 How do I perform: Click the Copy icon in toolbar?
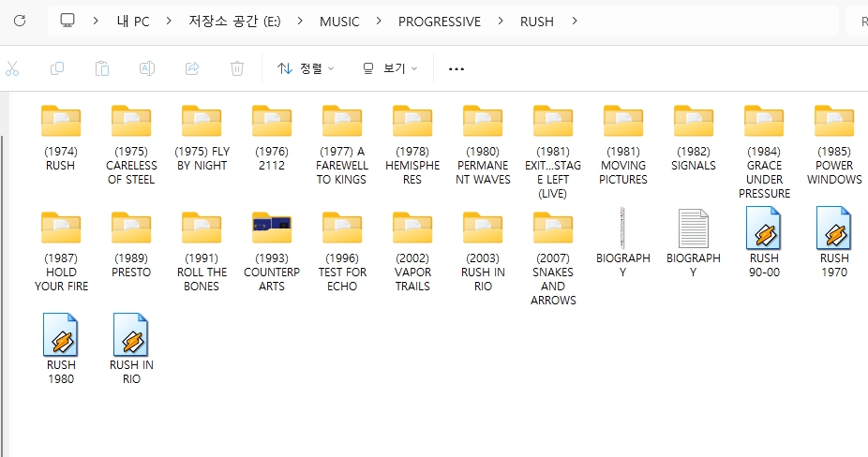click(x=57, y=68)
